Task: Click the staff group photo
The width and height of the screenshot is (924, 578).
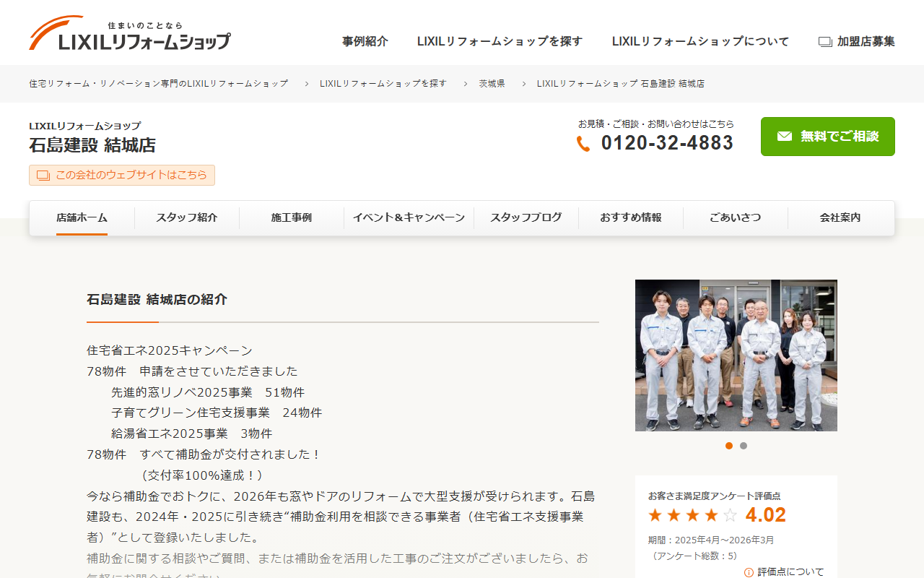Action: [736, 355]
